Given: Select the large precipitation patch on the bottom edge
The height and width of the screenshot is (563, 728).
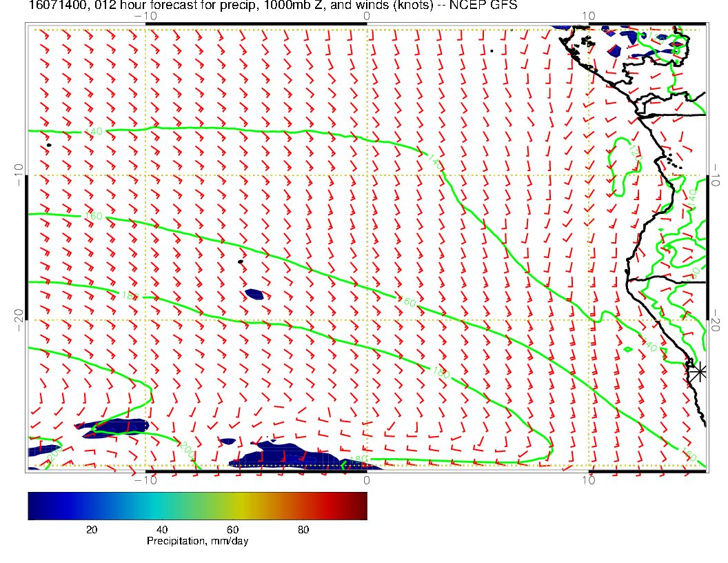Looking at the screenshot, I should (x=286, y=457).
